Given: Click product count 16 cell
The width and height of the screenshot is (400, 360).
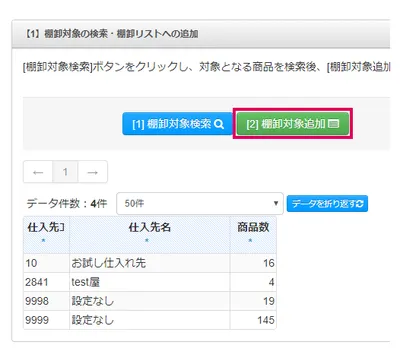Looking at the screenshot, I should 253,263.
